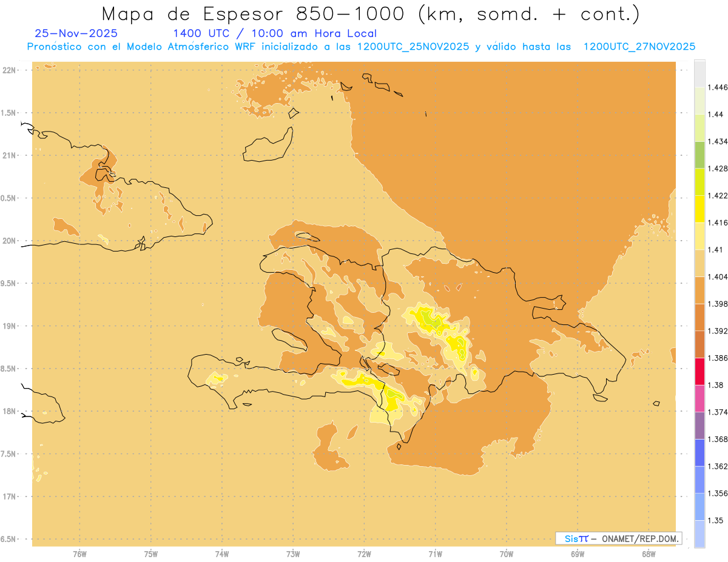This screenshot has width=728, height=562.
Task: Click the palest blue colorbar segment below 1.35
Action: pyautogui.click(x=699, y=534)
